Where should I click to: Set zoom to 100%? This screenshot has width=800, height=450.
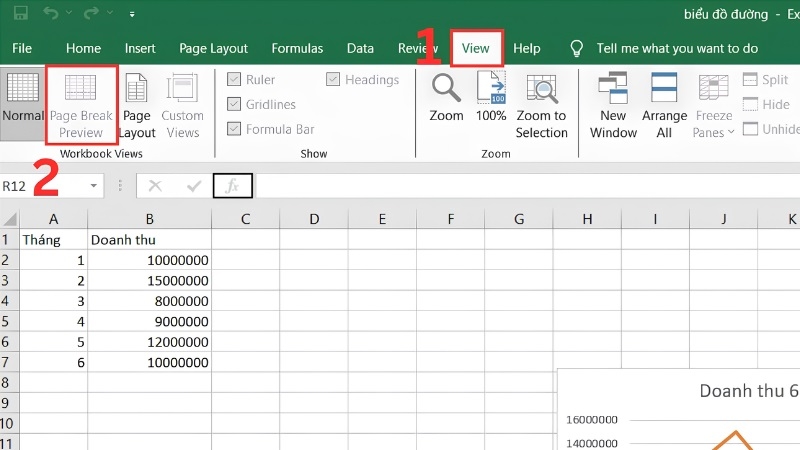[491, 97]
